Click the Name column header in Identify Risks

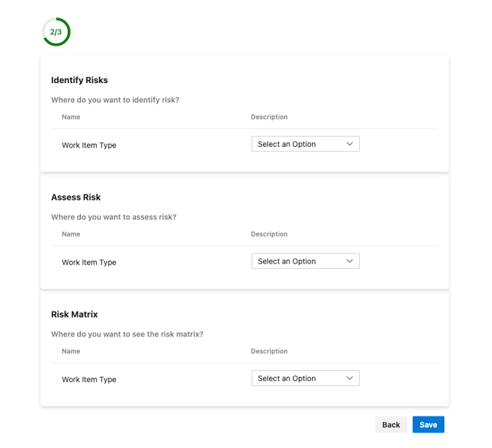[71, 118]
